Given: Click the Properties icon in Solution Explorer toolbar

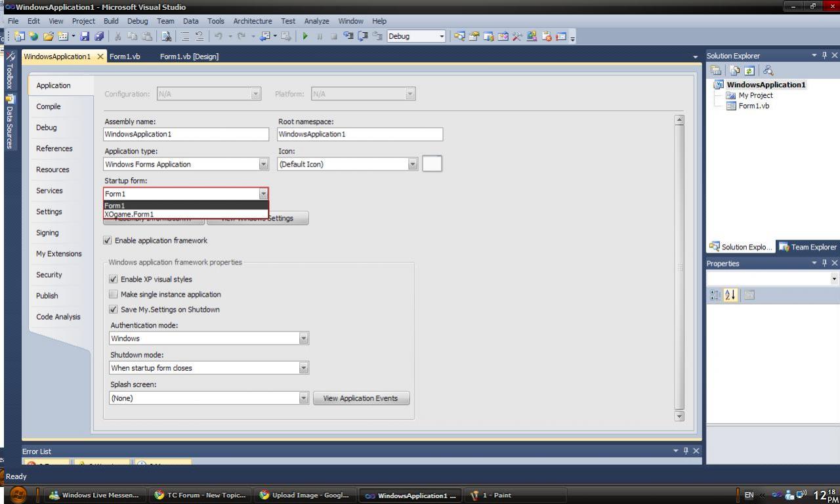Looking at the screenshot, I should pos(717,71).
